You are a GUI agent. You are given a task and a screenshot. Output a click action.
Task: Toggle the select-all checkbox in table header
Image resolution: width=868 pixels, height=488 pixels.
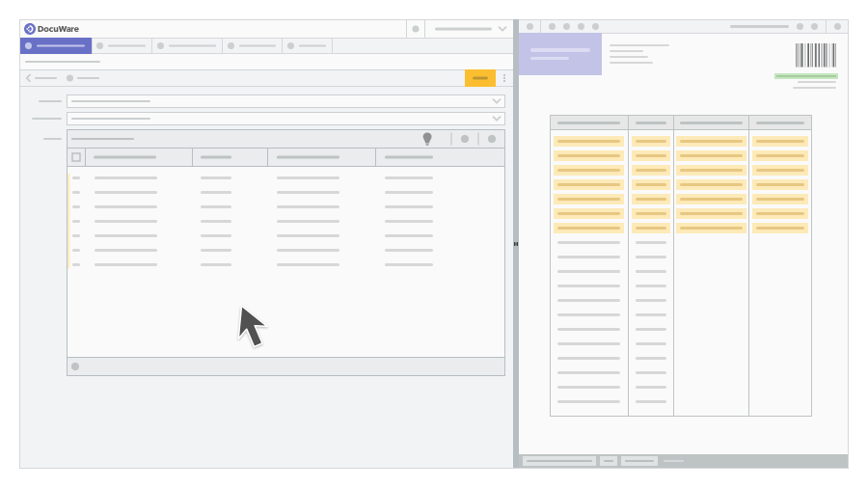pos(76,157)
